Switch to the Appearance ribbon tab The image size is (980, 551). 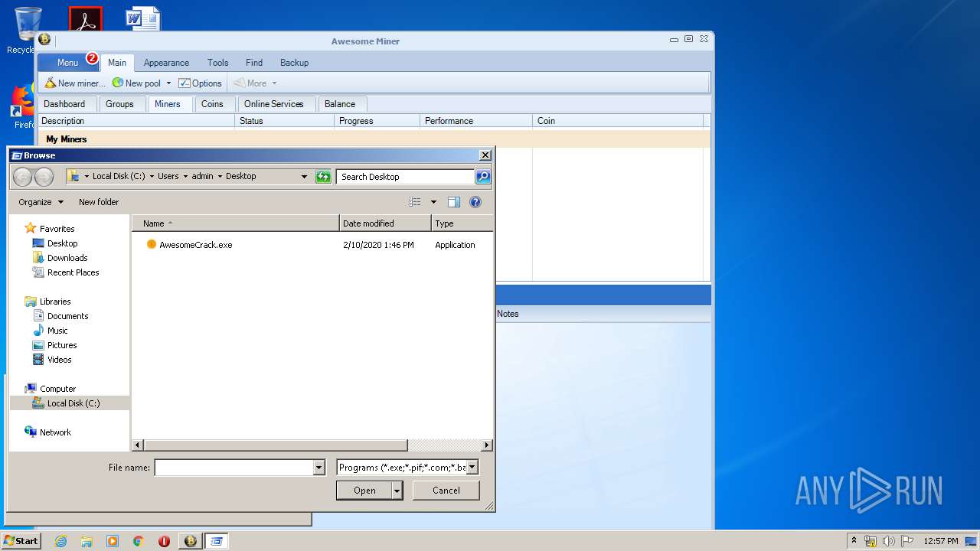(166, 63)
